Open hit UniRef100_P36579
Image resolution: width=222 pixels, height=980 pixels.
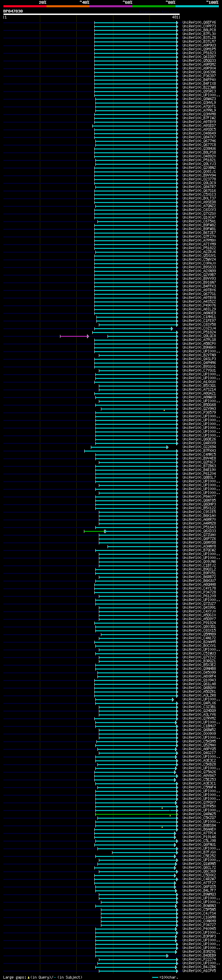(199, 412)
